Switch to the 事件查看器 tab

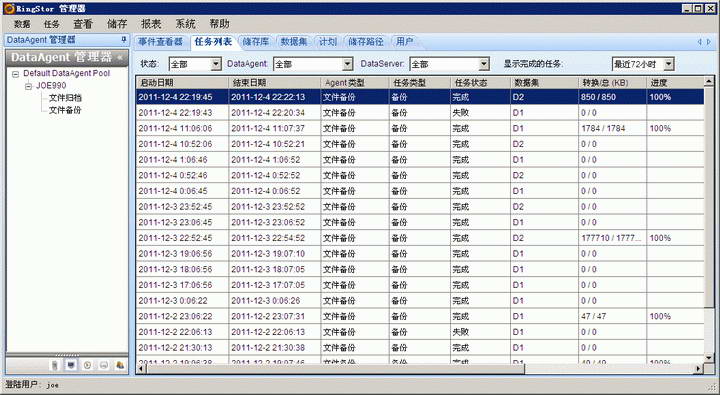(161, 42)
